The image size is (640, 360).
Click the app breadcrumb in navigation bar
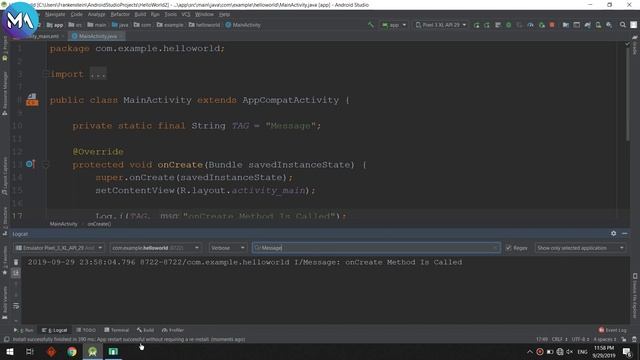point(55,25)
